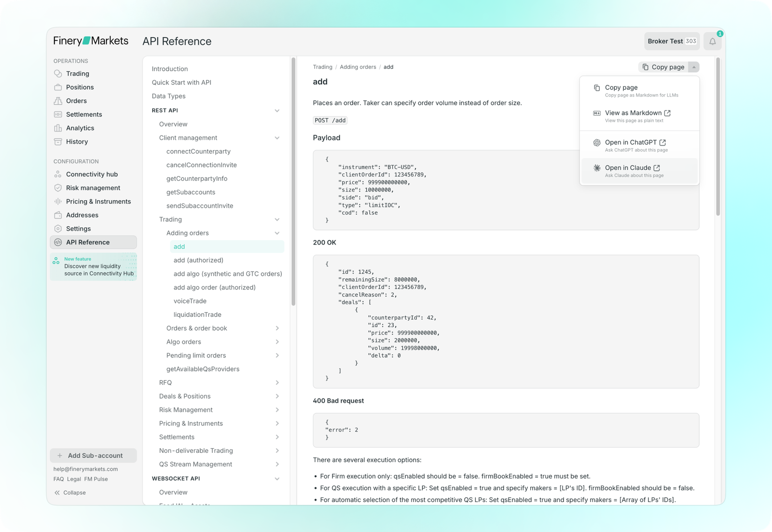This screenshot has height=532, width=772.
Task: Select Open in ChatGPT menu entry
Action: point(639,145)
